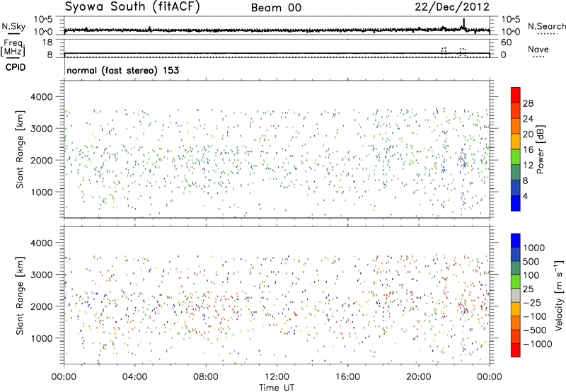Select the velocity segment between 500 and 1000
Viewport: 566px width, 392px height.
click(516, 254)
